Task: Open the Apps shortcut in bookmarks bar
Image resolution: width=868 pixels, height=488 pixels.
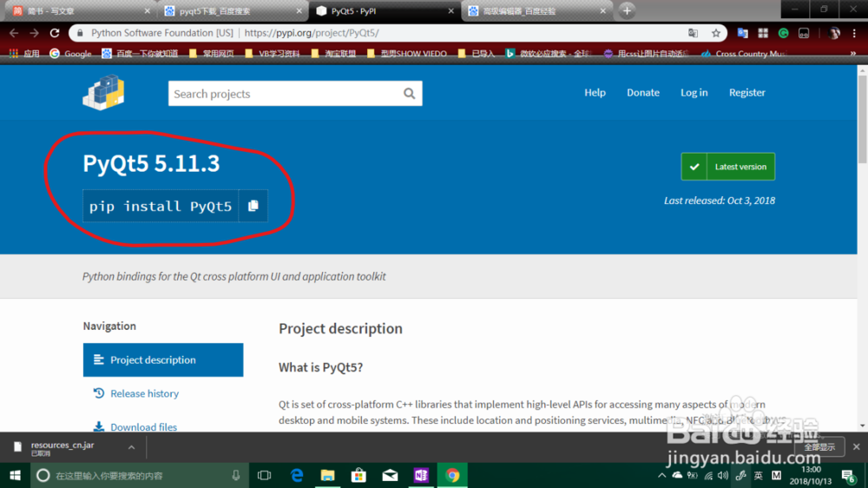Action: [24, 54]
